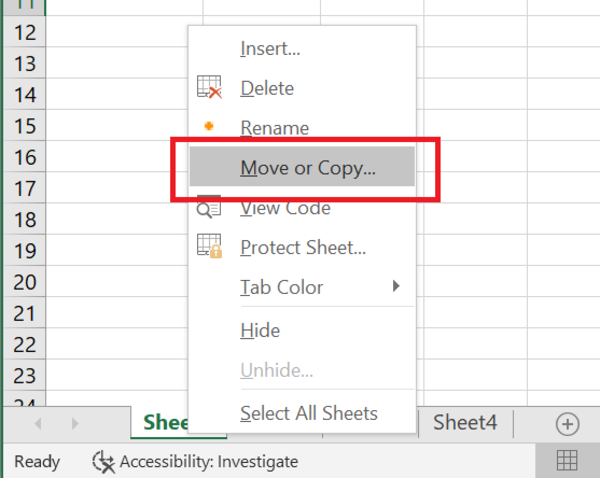Click the Delete sheet icon
Screen dimensions: 600x478
[x=209, y=87]
